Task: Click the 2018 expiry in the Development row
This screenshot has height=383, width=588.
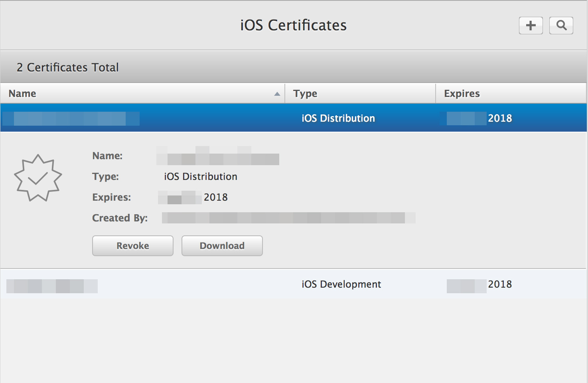Action: 500,284
